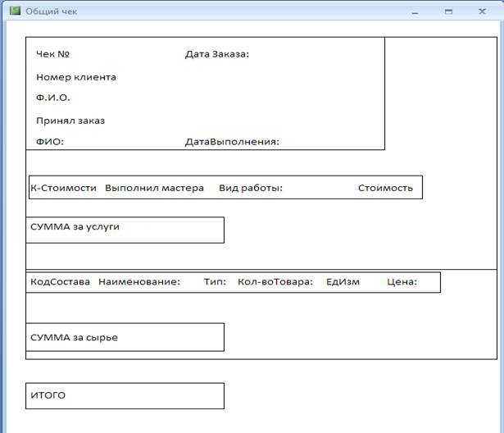Viewport: 504px width, 433px height.
Task: Close the Общий чек window
Action: click(x=482, y=11)
